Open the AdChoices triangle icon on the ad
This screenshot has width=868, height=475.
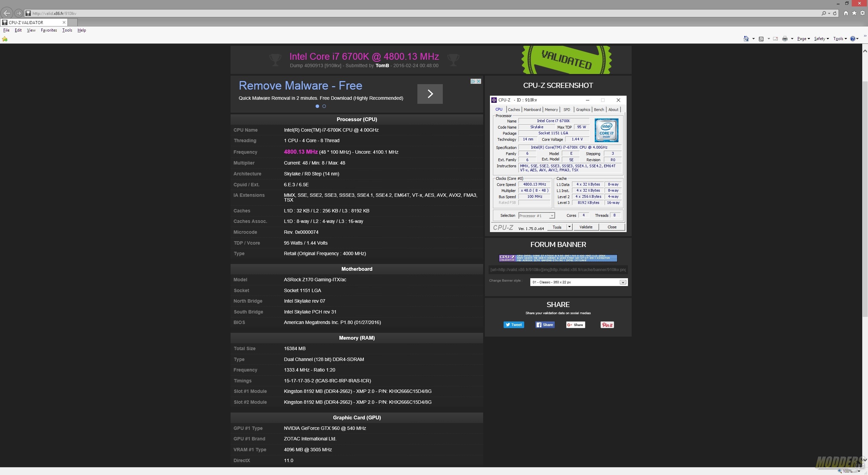tap(473, 81)
